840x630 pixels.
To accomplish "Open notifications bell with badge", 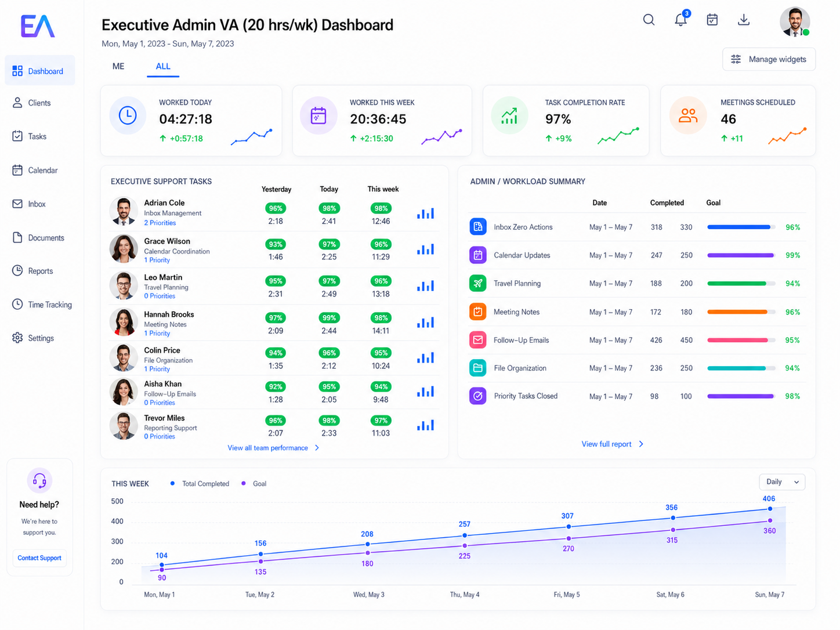I will 682,19.
